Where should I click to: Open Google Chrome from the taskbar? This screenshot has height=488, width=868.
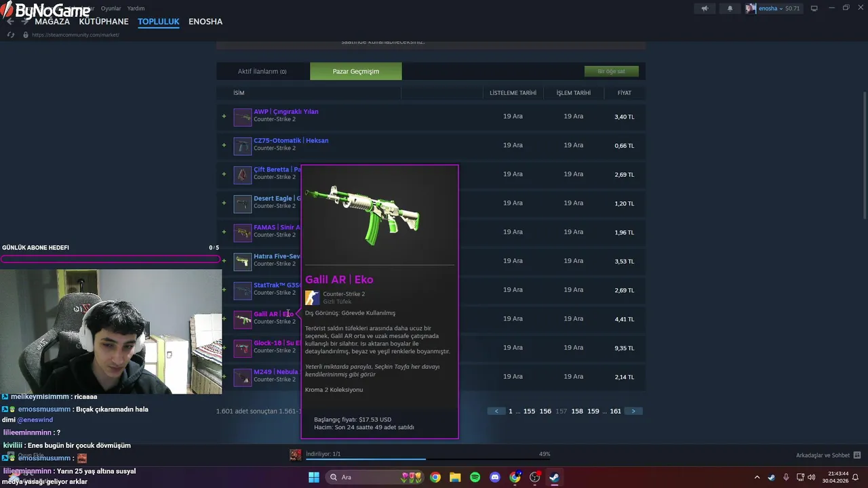tap(435, 477)
